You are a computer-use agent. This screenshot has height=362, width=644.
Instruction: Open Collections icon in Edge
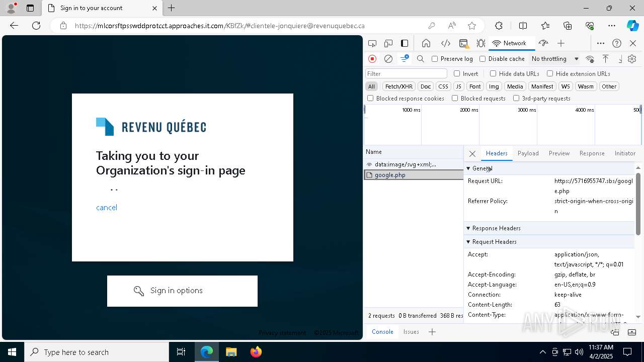[x=568, y=26]
